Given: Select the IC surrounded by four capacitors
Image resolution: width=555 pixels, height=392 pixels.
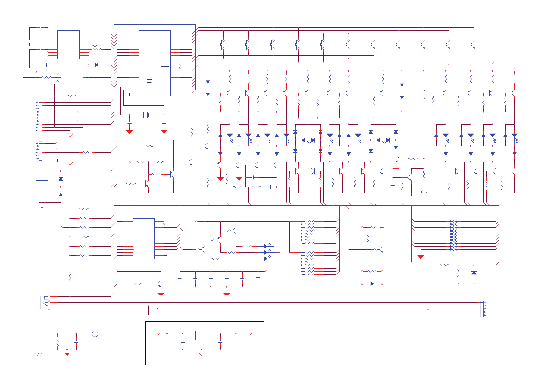Looking at the screenshot, I should click(69, 44).
